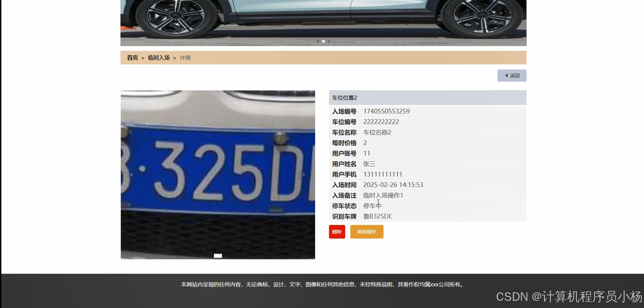Click the 识别车牌 label
644x308 pixels.
[344, 216]
